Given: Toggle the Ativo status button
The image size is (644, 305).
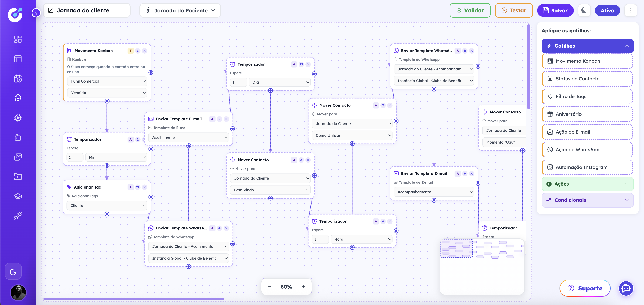Looking at the screenshot, I should pos(607,10).
